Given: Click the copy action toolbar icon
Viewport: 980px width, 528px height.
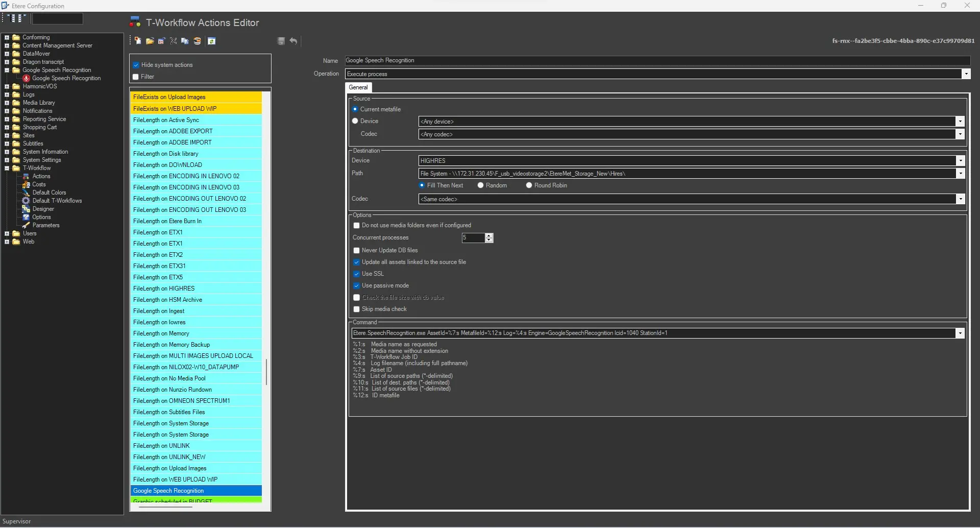Looking at the screenshot, I should coord(185,41).
